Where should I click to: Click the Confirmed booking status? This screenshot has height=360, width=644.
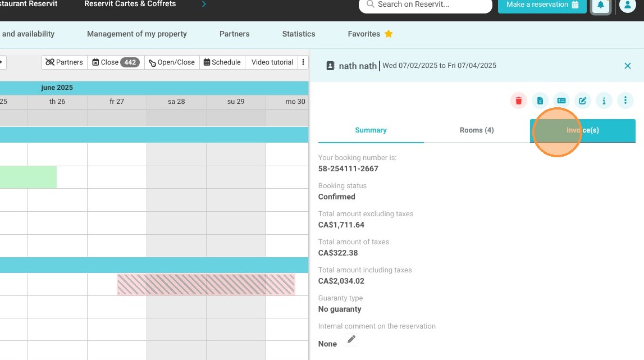coord(337,197)
